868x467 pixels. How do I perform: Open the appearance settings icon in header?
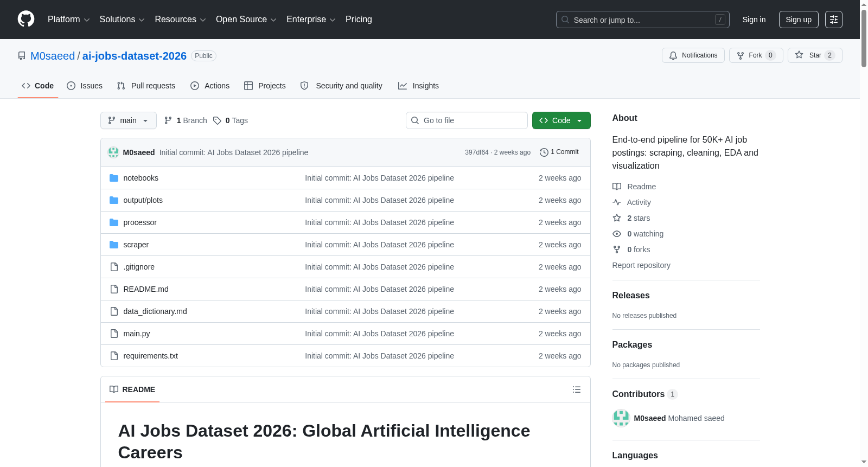(834, 20)
